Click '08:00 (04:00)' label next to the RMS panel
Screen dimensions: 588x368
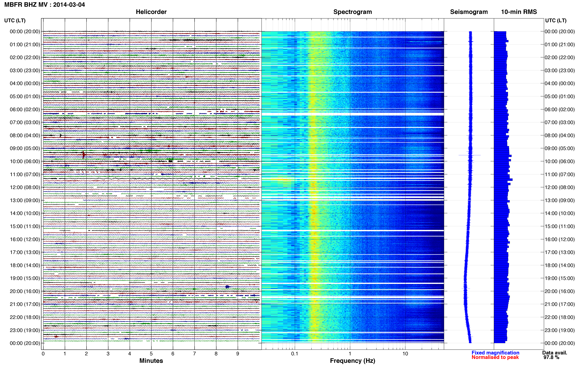560,135
